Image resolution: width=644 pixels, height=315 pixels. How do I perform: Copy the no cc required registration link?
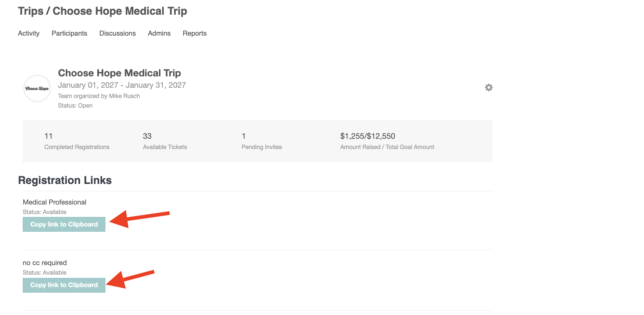[64, 285]
